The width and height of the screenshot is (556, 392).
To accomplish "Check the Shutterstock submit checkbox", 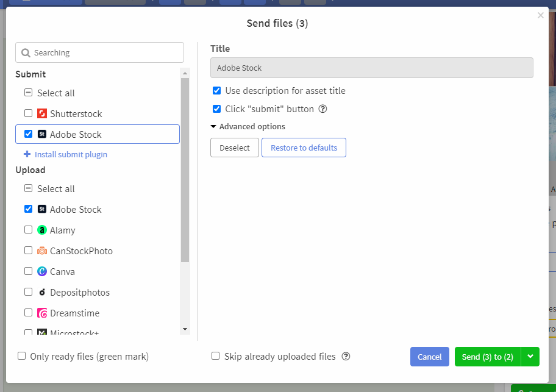I will tap(28, 113).
